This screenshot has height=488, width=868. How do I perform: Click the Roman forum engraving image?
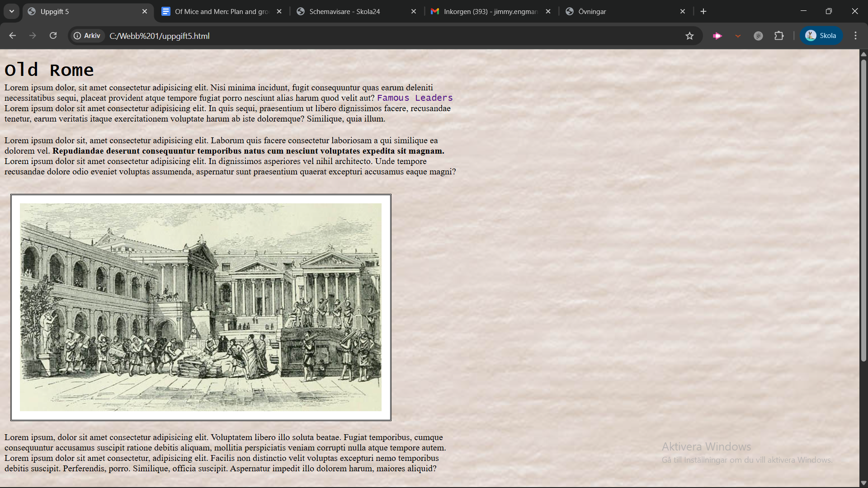[x=201, y=307]
